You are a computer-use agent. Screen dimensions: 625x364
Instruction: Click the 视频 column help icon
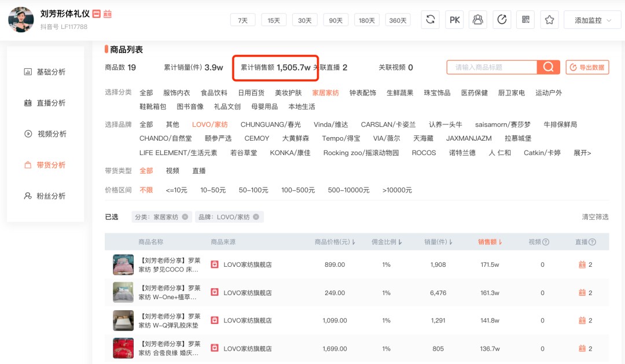click(x=546, y=241)
